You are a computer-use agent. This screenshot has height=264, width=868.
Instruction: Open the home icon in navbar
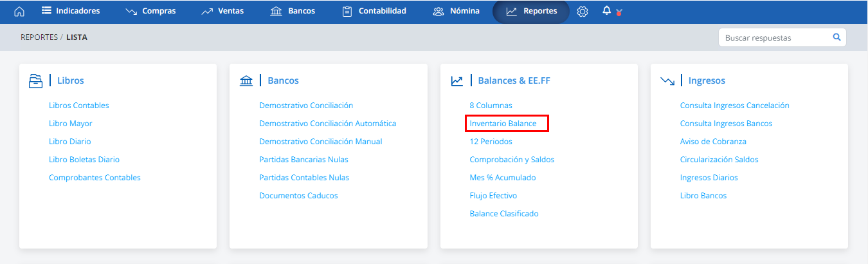tap(19, 12)
